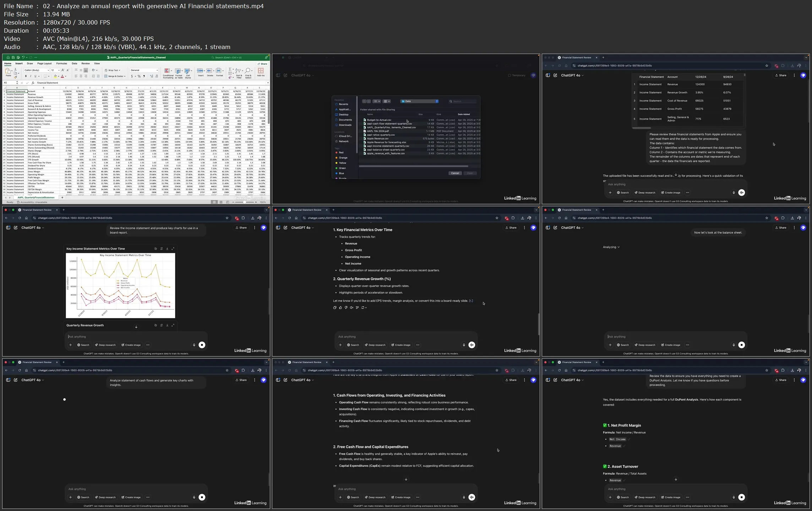
Task: Toggle Underline in the Excel ribbon
Action: (x=35, y=76)
